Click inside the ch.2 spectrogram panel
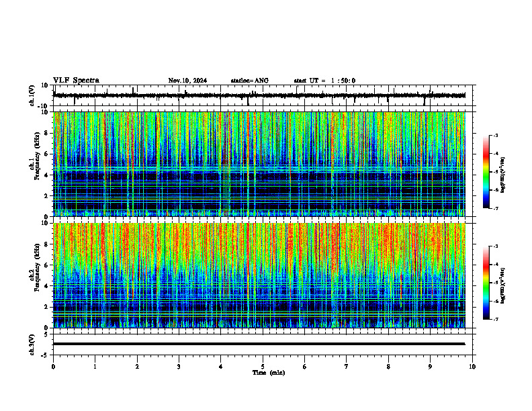The width and height of the screenshot is (532, 411). coord(259,275)
